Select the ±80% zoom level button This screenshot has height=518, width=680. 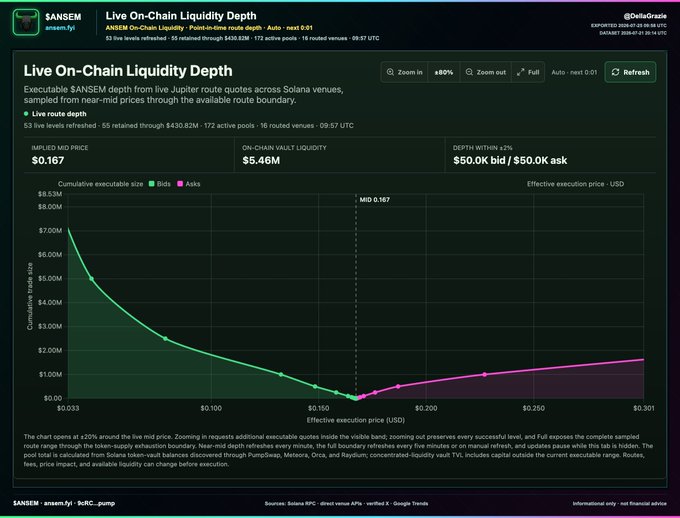pos(444,72)
